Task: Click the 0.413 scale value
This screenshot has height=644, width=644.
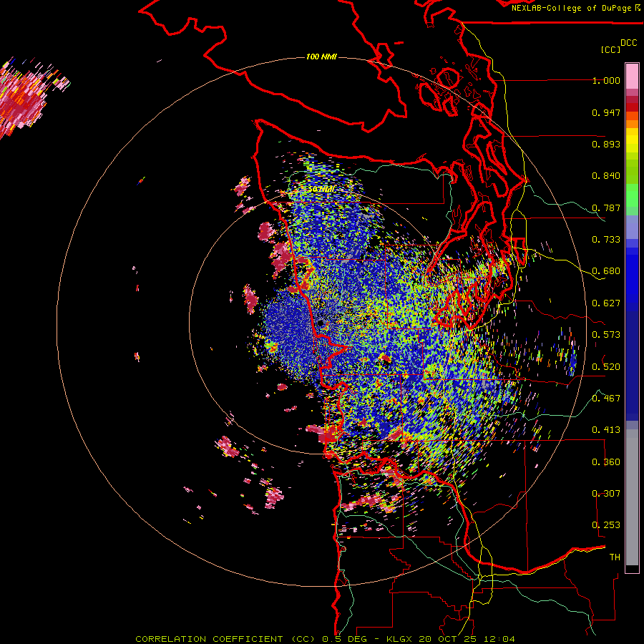Action: [x=606, y=430]
